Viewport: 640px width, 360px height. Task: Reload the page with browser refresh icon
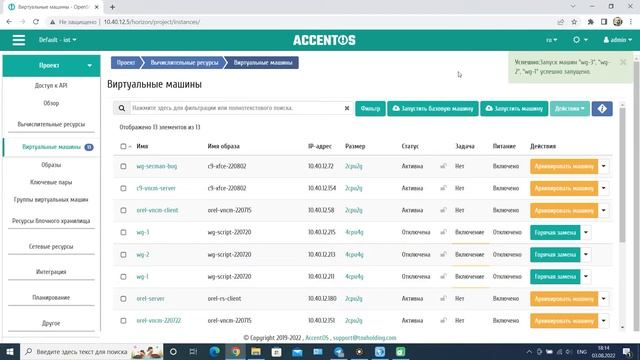(x=36, y=22)
